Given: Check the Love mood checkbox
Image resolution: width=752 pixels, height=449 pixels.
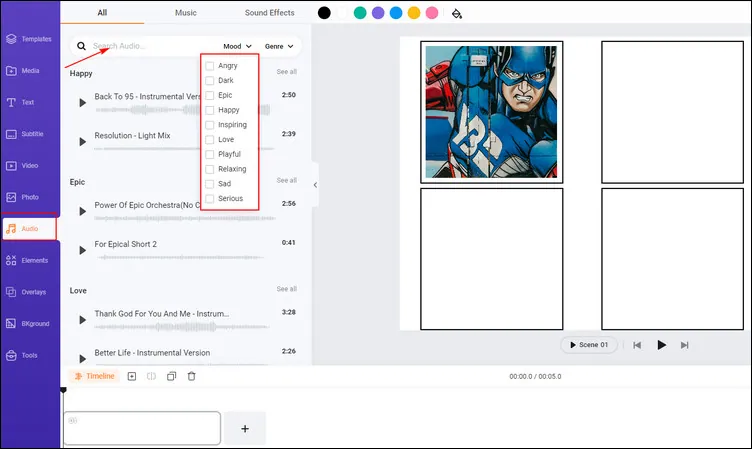Looking at the screenshot, I should point(210,140).
